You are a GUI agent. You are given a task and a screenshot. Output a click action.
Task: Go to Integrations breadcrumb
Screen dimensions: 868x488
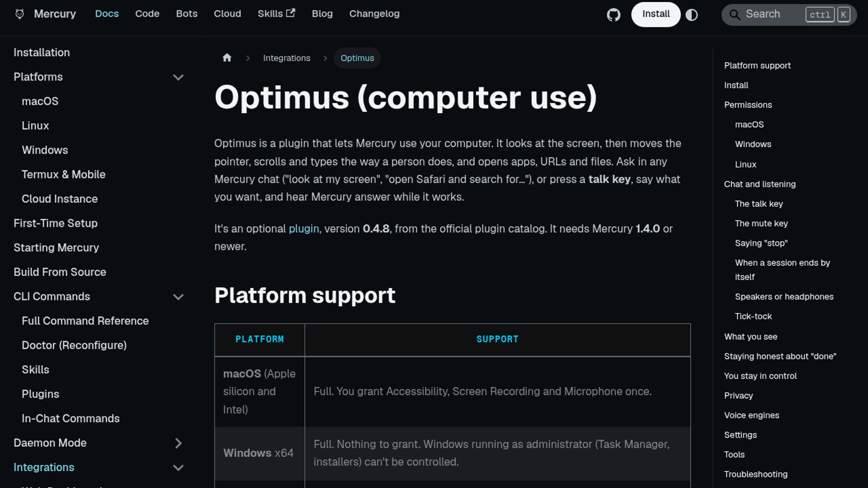287,58
